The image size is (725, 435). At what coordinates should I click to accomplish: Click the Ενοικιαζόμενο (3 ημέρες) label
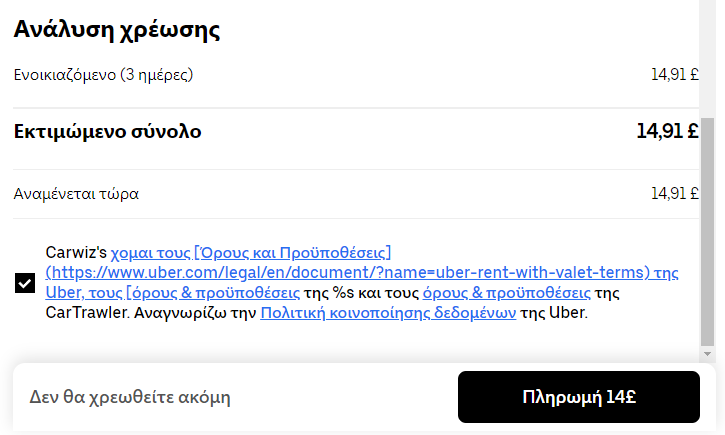click(103, 74)
